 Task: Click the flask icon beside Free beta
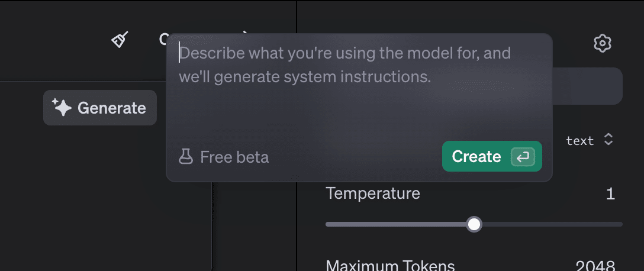[x=186, y=157]
